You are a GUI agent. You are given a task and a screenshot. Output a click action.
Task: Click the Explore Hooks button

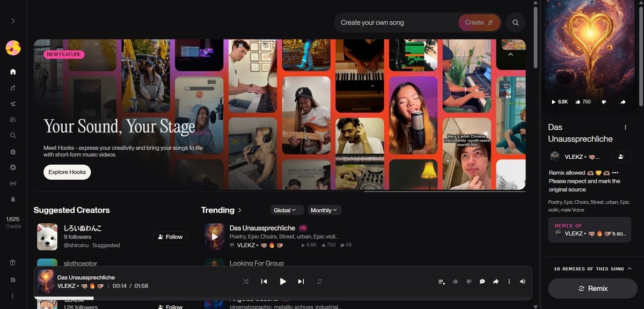[x=67, y=172]
